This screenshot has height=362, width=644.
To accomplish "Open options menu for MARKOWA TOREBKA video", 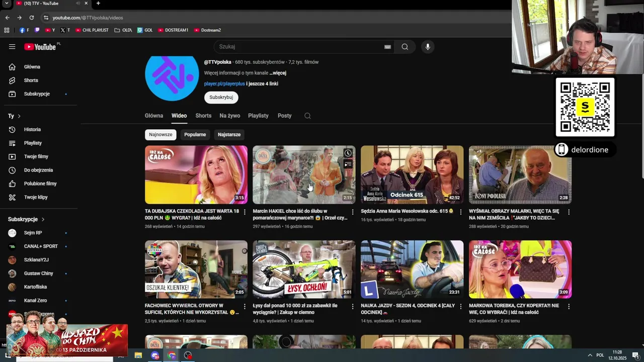I will coord(569,307).
